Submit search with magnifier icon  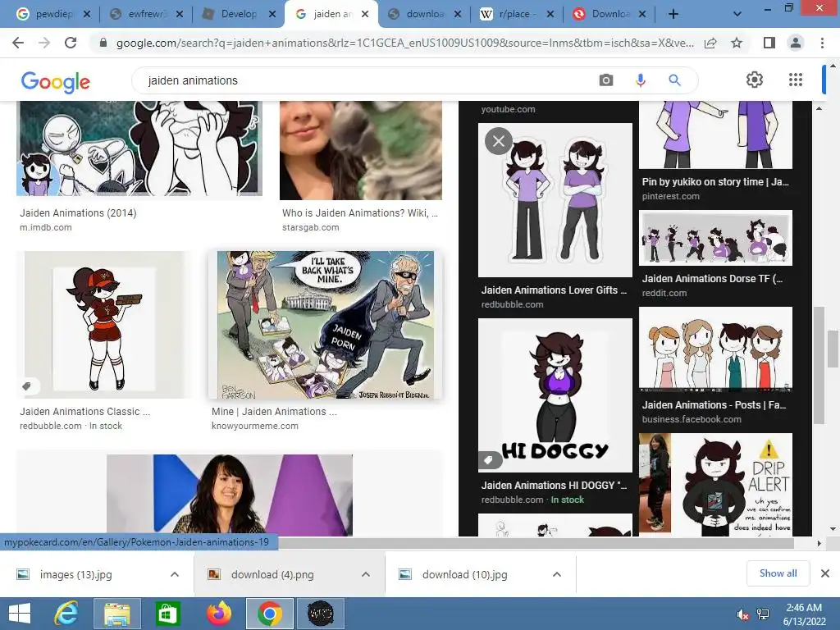pyautogui.click(x=674, y=80)
